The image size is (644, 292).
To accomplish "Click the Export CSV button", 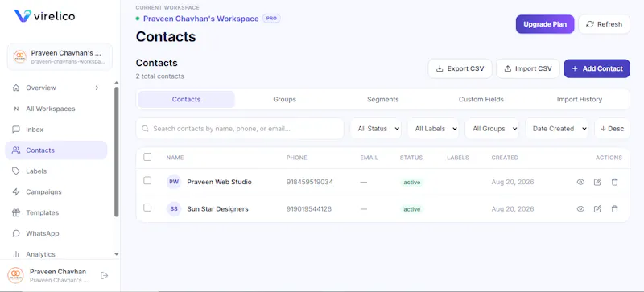I will [460, 68].
